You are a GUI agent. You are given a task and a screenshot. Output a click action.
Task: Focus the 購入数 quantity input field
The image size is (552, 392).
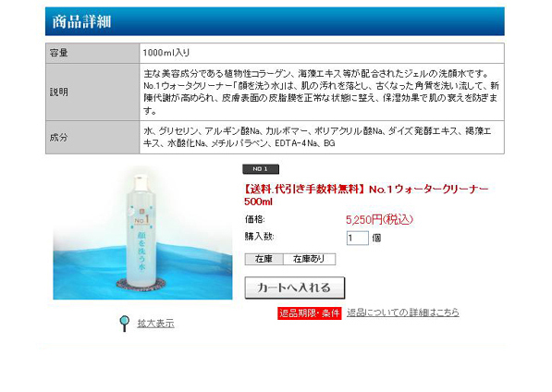point(357,238)
